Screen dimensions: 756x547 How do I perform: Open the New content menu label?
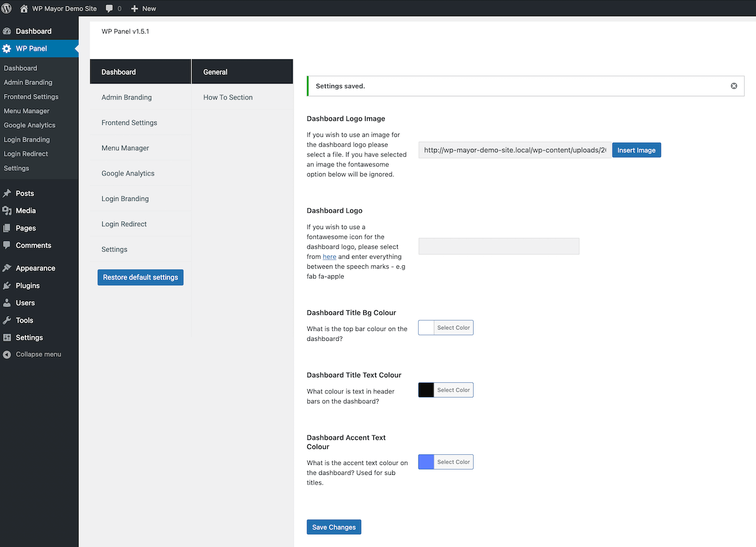click(x=149, y=9)
